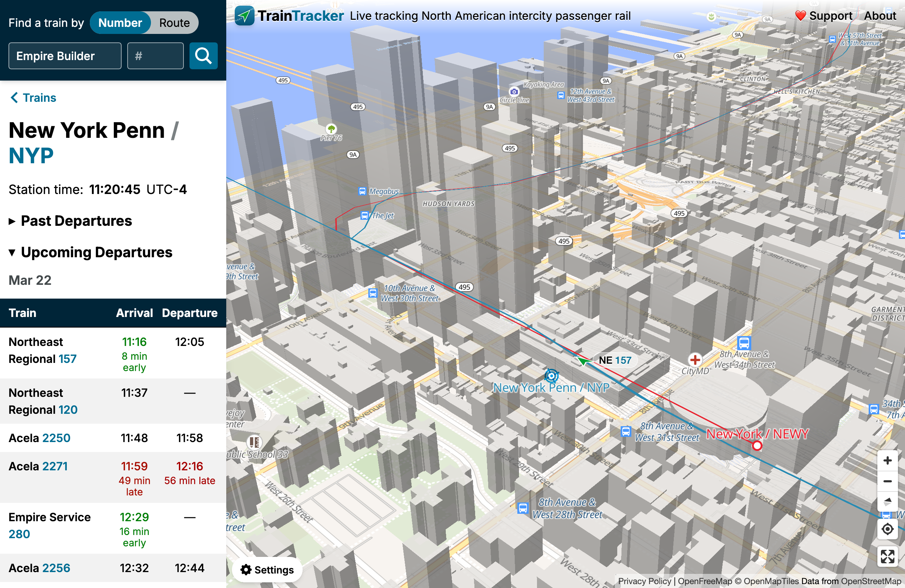
Task: Click the New York Penn station marker
Action: 551,376
